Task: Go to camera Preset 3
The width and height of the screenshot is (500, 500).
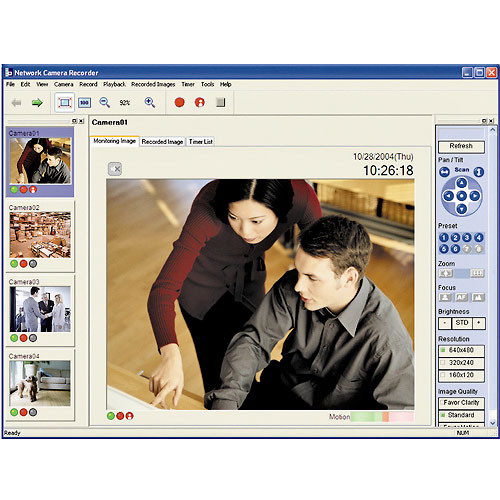Action: click(467, 237)
